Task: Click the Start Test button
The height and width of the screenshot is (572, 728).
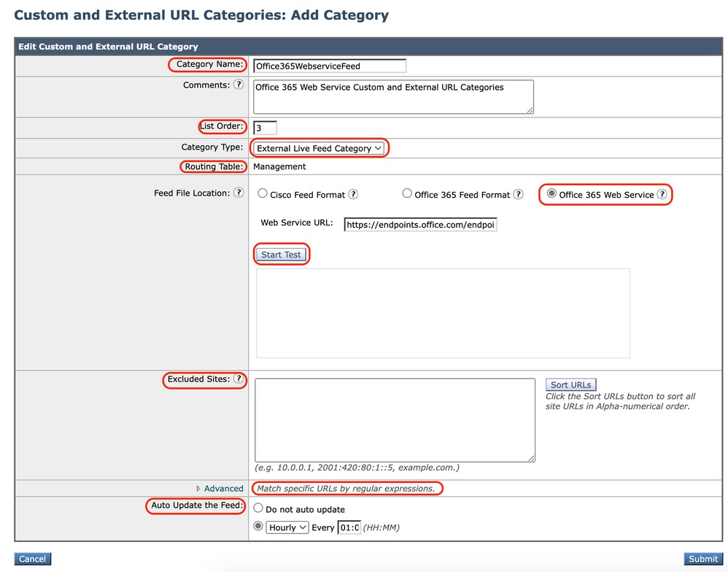Action: coord(282,254)
